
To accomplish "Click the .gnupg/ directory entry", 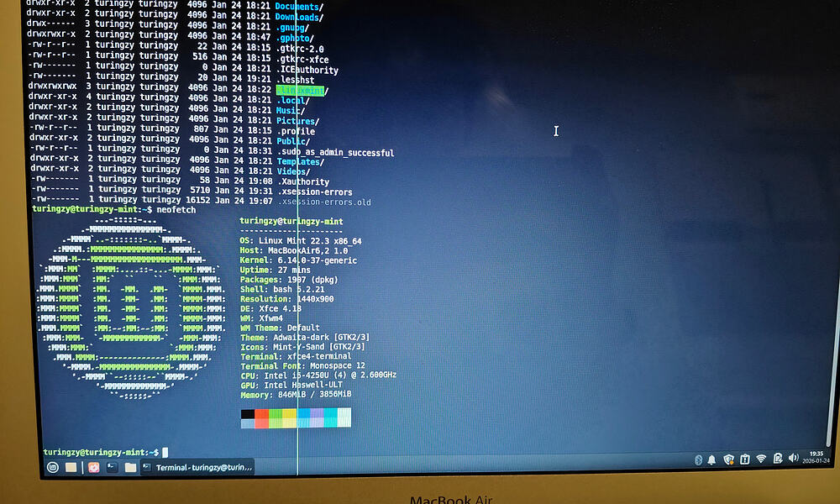I will coord(292,28).
